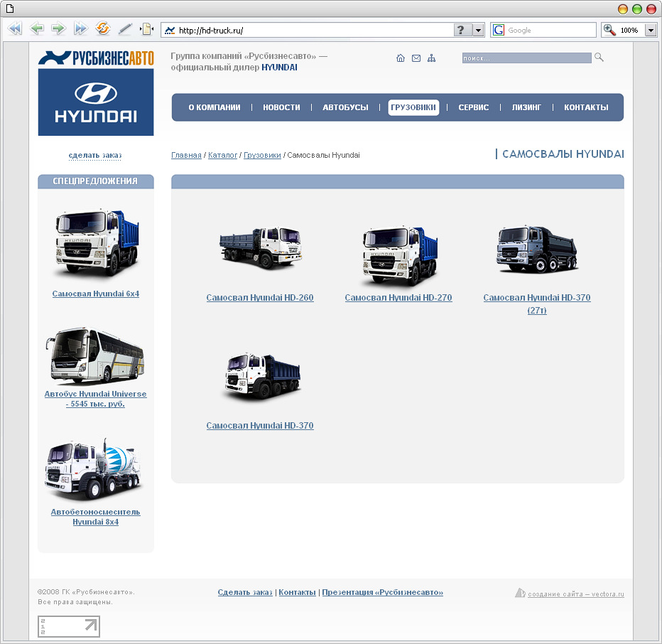Click the concrete mixer truck image
The width and height of the screenshot is (662, 644).
point(92,469)
